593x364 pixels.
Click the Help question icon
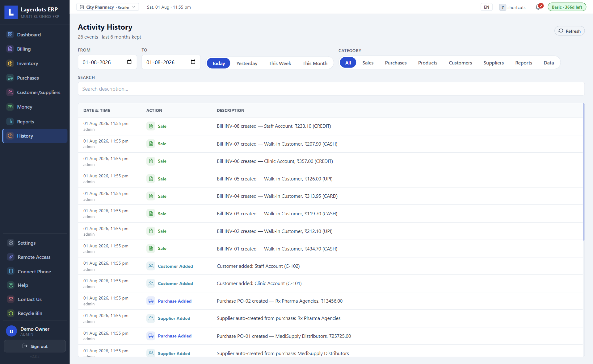tap(11, 285)
